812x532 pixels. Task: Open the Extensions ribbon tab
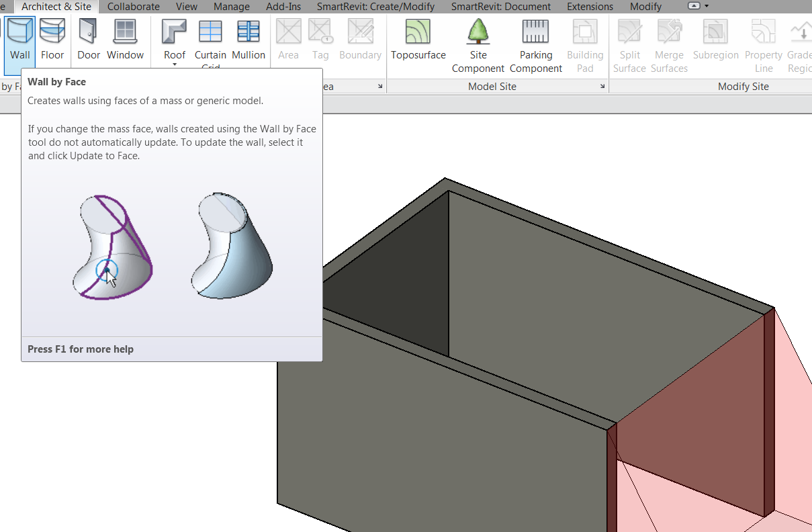coord(590,7)
